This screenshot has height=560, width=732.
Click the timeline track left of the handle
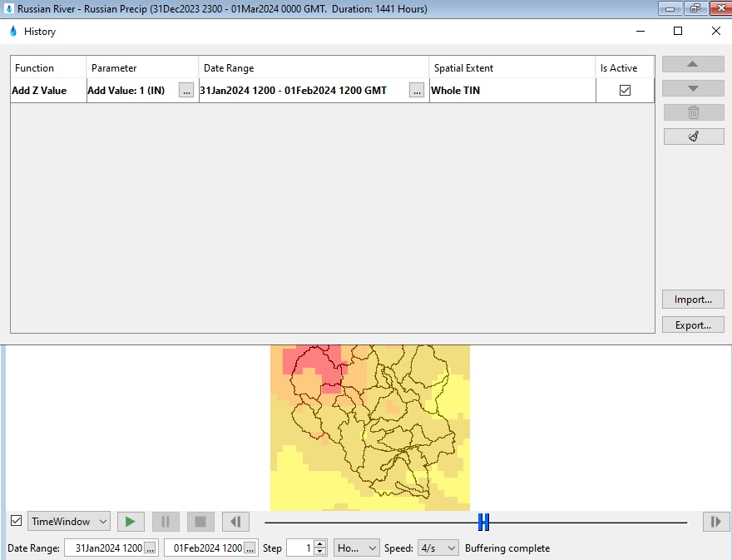(x=371, y=523)
